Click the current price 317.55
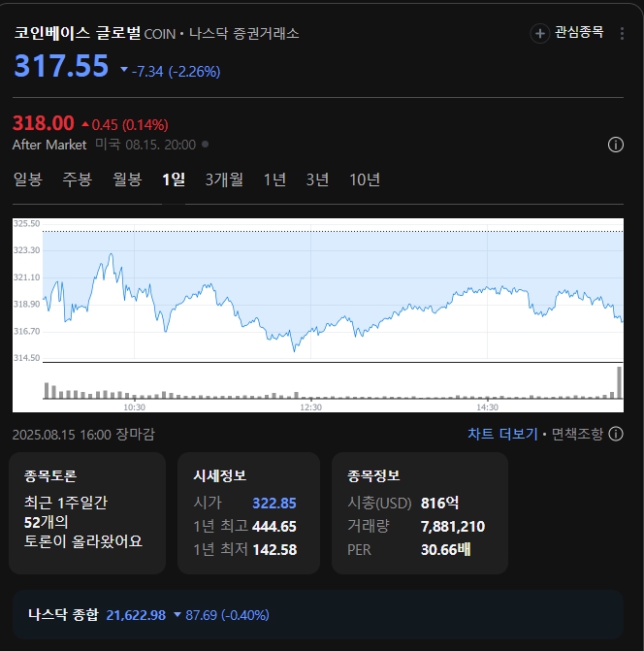 tap(61, 66)
